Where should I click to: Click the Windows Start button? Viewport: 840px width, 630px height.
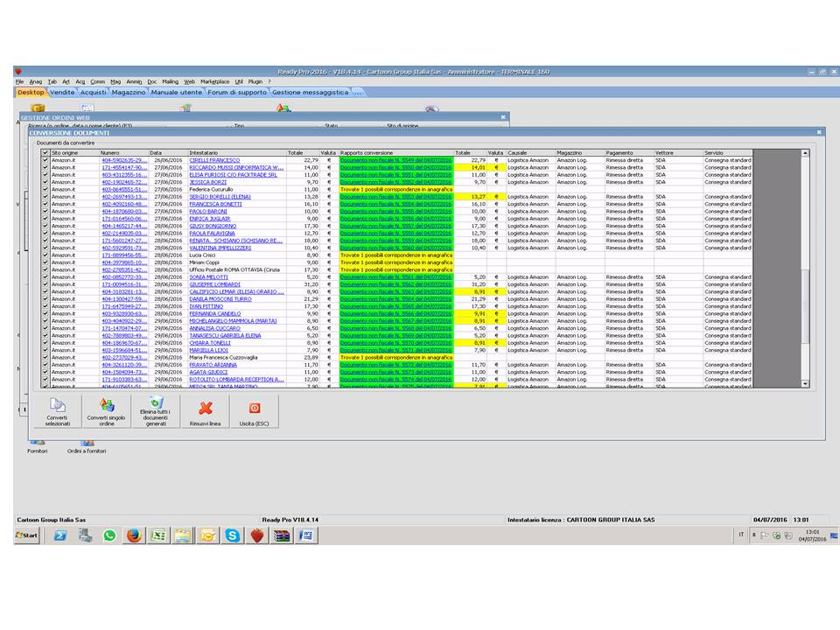click(27, 535)
